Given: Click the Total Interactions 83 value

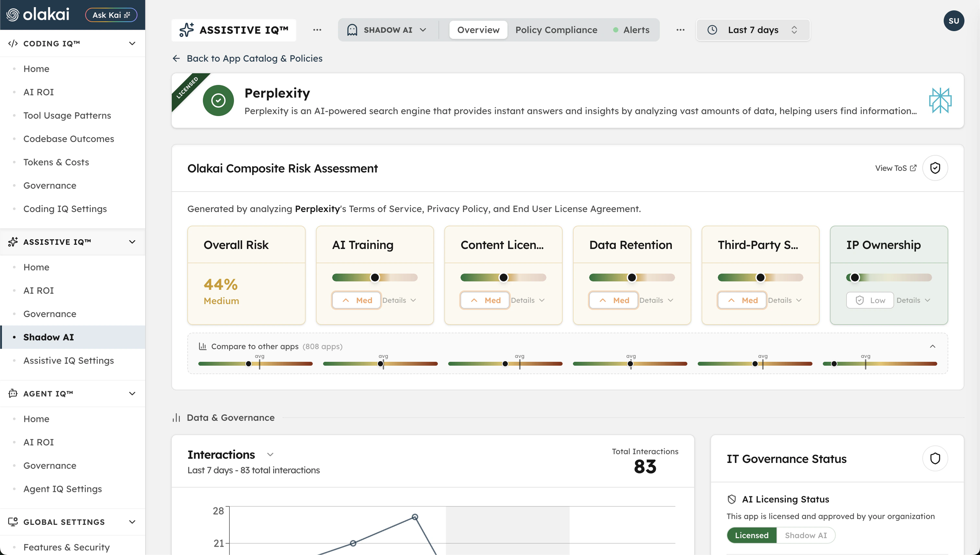Looking at the screenshot, I should [645, 466].
